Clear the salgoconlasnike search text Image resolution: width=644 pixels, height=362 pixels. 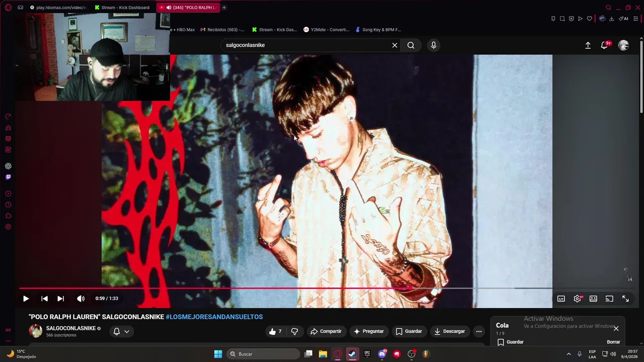pyautogui.click(x=395, y=45)
